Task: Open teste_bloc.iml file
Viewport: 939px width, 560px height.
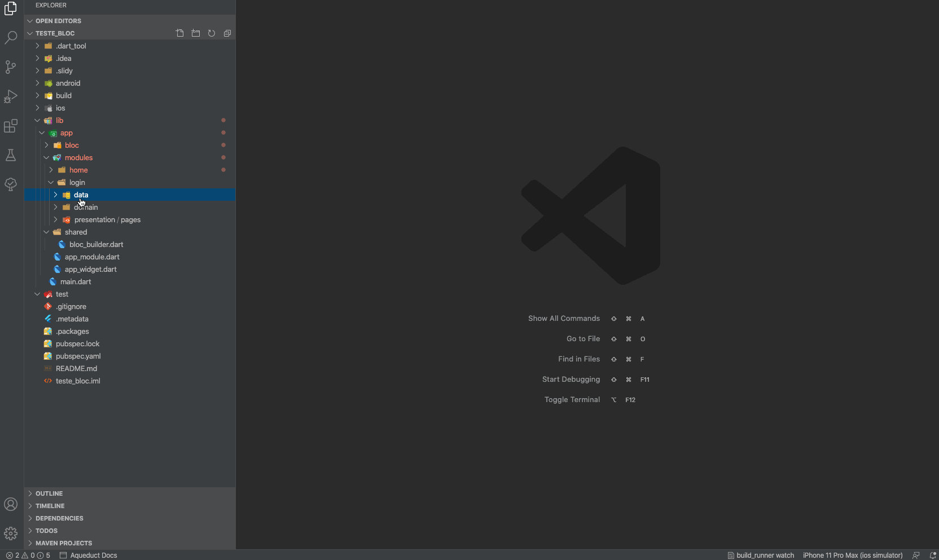Action: coord(130,381)
